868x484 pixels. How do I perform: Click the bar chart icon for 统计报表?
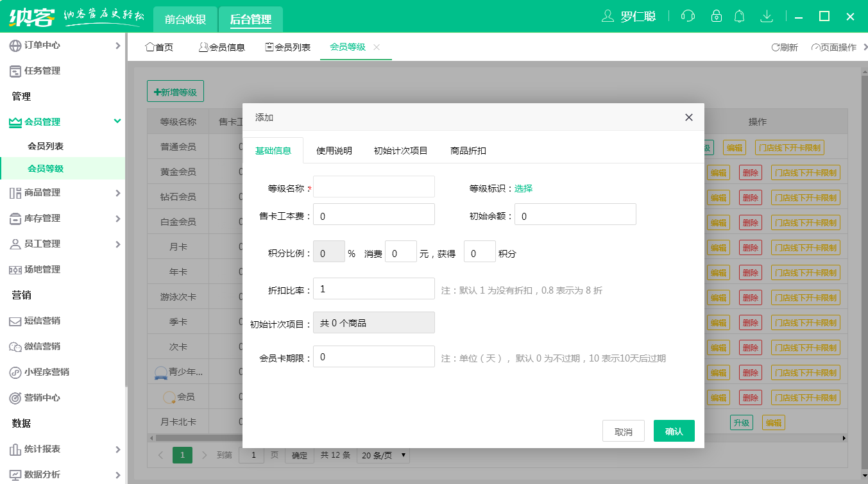coord(15,449)
